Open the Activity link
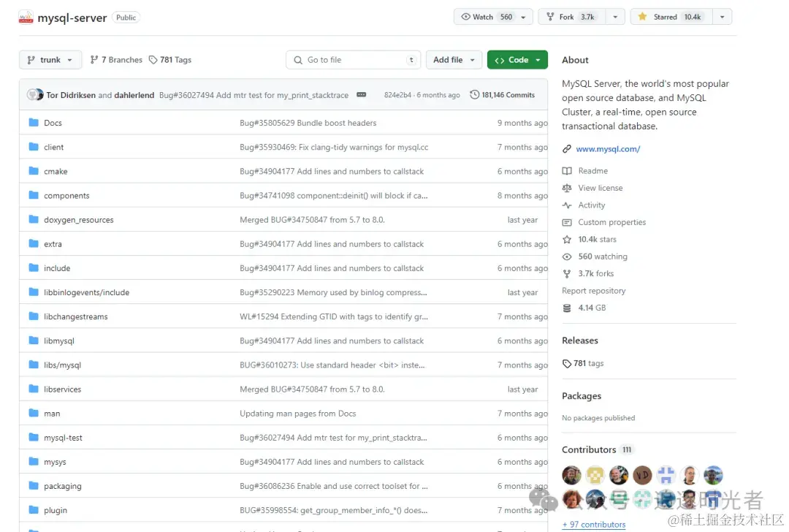The height and width of the screenshot is (532, 789). [x=591, y=205]
